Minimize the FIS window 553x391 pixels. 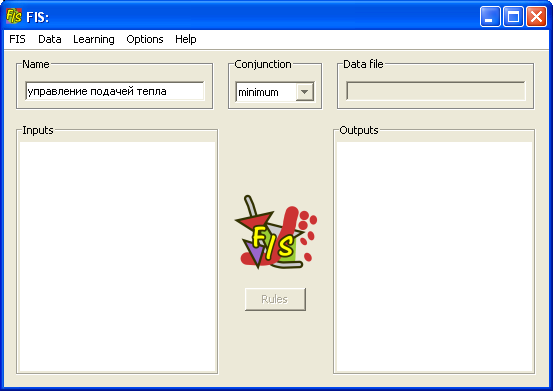[x=490, y=17]
